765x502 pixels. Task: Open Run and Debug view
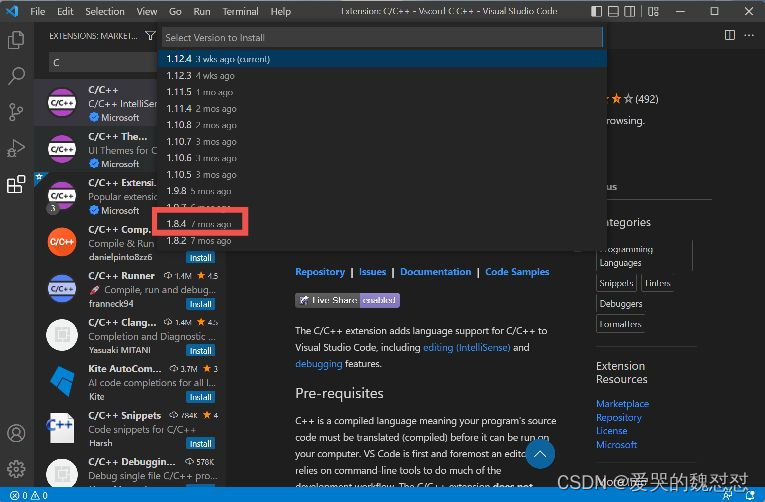16,148
